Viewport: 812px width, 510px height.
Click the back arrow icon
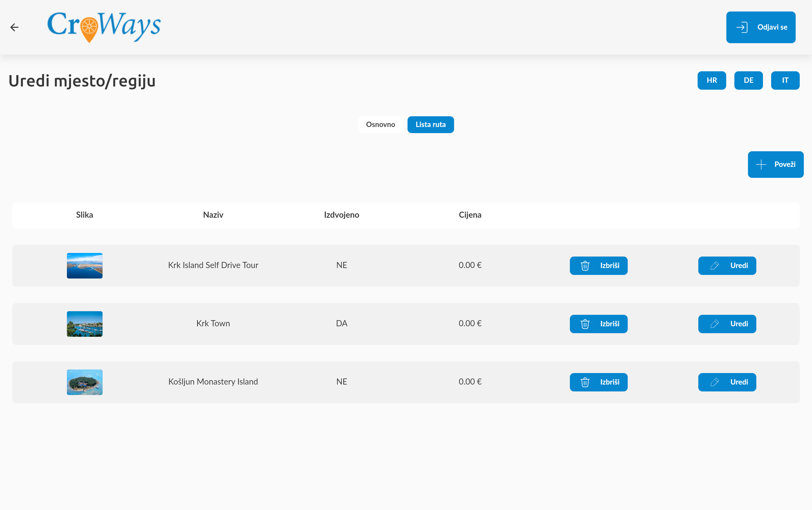click(14, 27)
